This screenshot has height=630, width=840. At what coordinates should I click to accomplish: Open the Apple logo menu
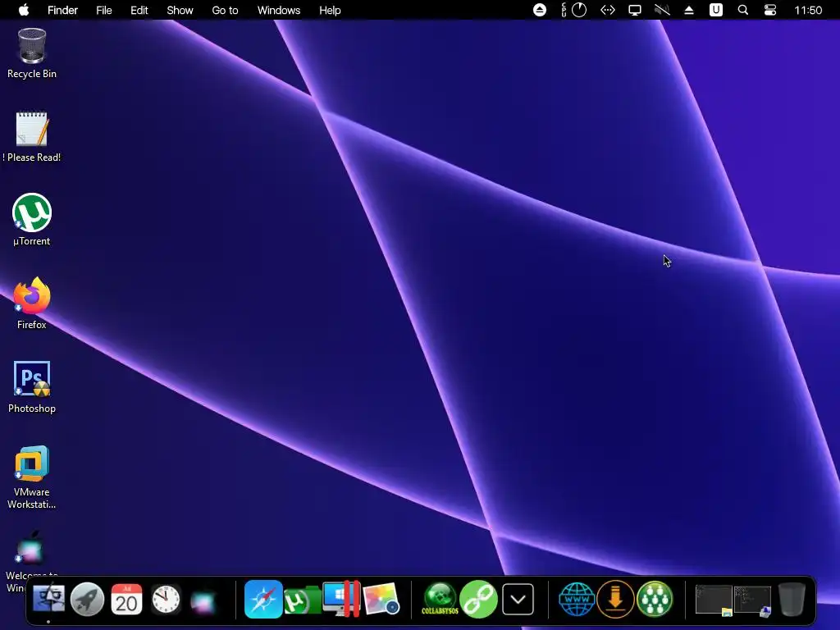click(x=24, y=10)
